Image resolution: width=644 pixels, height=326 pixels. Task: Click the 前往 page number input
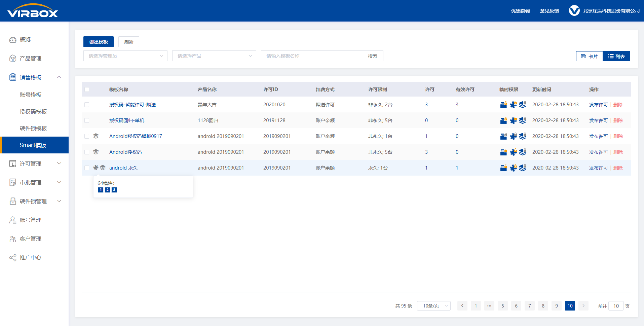click(x=616, y=306)
